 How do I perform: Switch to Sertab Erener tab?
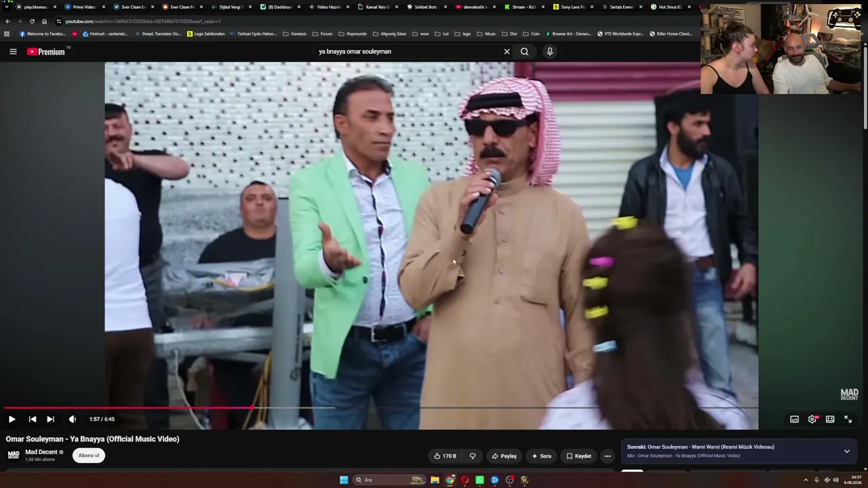[x=621, y=7]
